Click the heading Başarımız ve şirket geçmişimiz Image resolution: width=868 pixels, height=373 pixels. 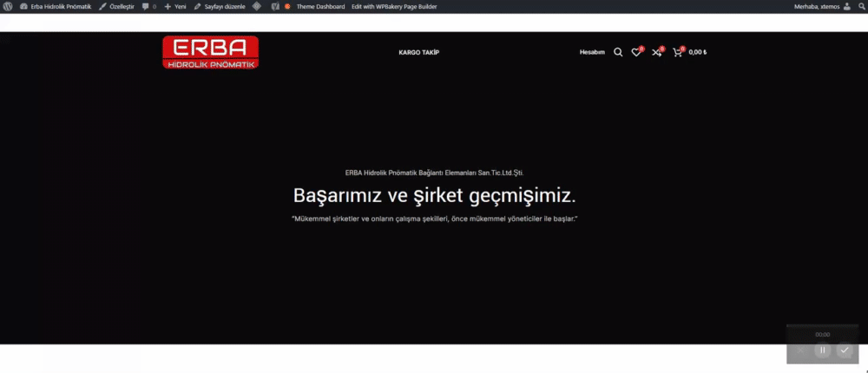tap(435, 195)
